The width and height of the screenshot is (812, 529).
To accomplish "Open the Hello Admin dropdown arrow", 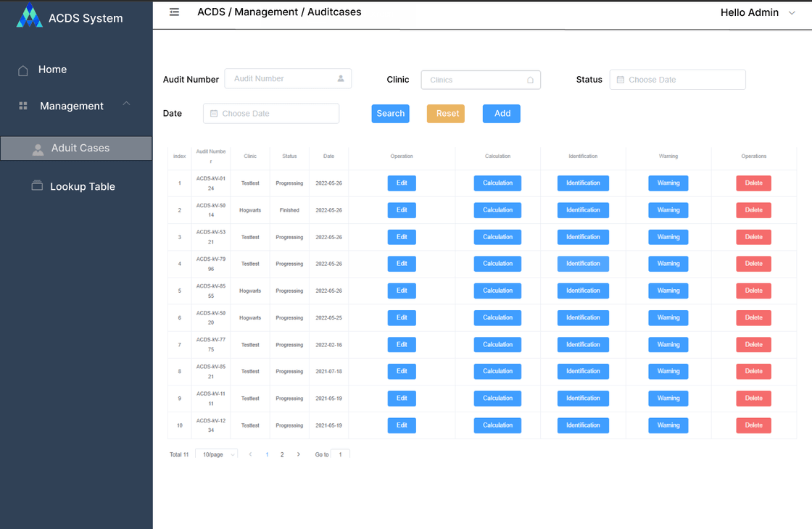I will pos(792,13).
